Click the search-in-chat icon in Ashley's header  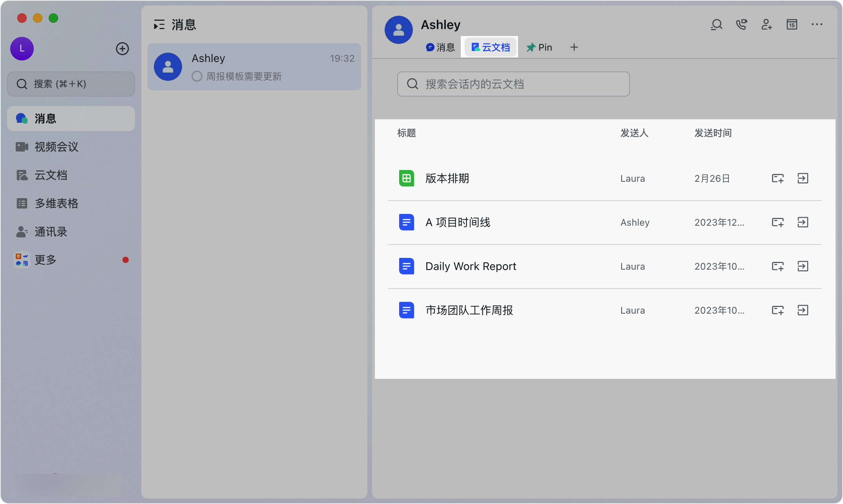click(x=716, y=25)
